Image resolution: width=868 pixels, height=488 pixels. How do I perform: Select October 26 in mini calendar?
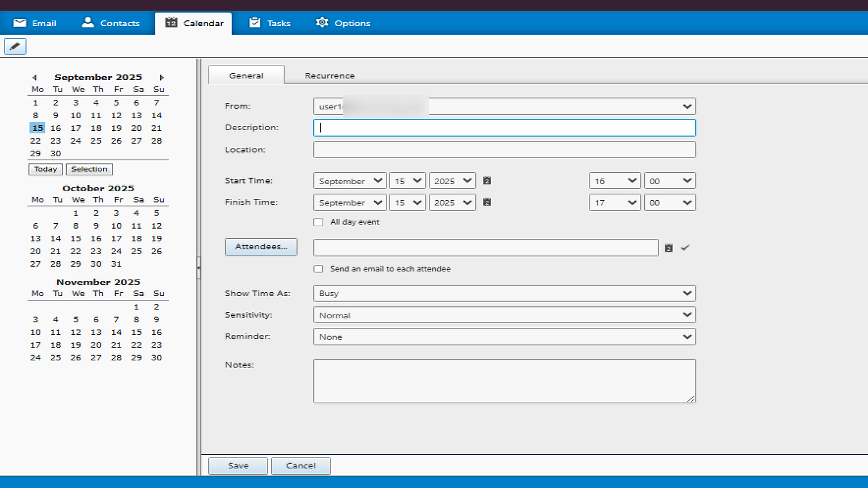[156, 251]
